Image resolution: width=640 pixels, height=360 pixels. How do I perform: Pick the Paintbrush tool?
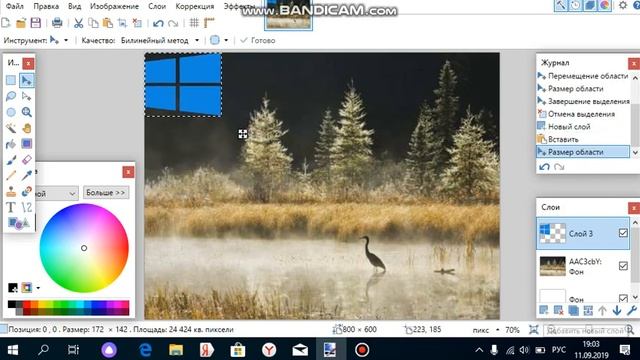11,160
